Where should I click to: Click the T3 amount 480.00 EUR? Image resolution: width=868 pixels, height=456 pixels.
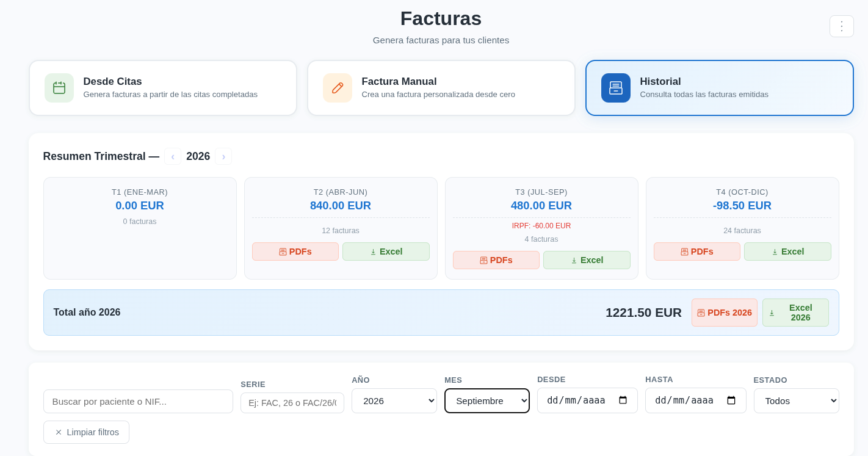[541, 206]
